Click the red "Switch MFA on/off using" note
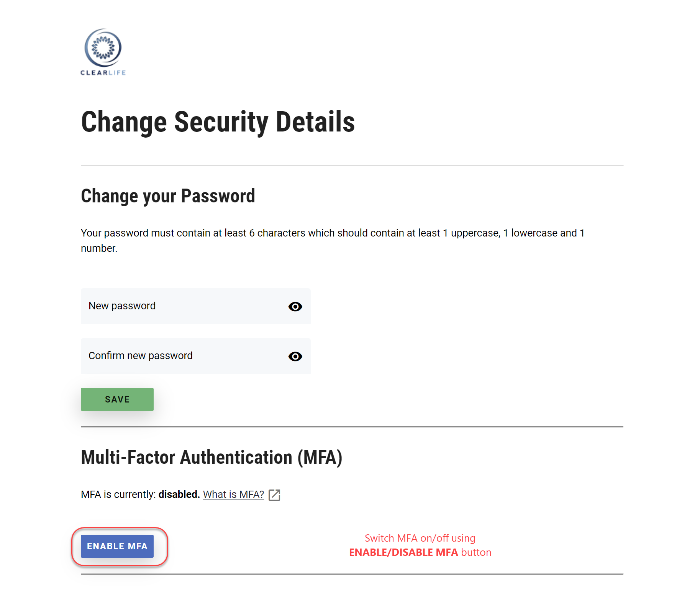This screenshot has height=616, width=700. [420, 538]
